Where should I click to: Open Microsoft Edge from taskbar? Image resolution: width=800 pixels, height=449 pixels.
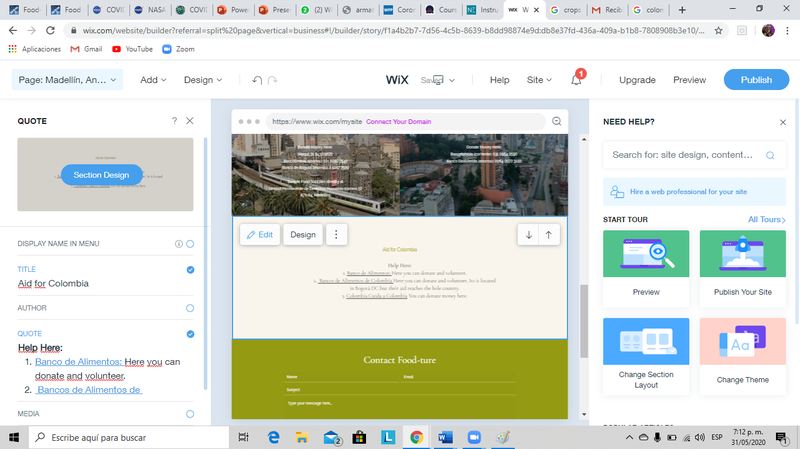click(x=274, y=437)
